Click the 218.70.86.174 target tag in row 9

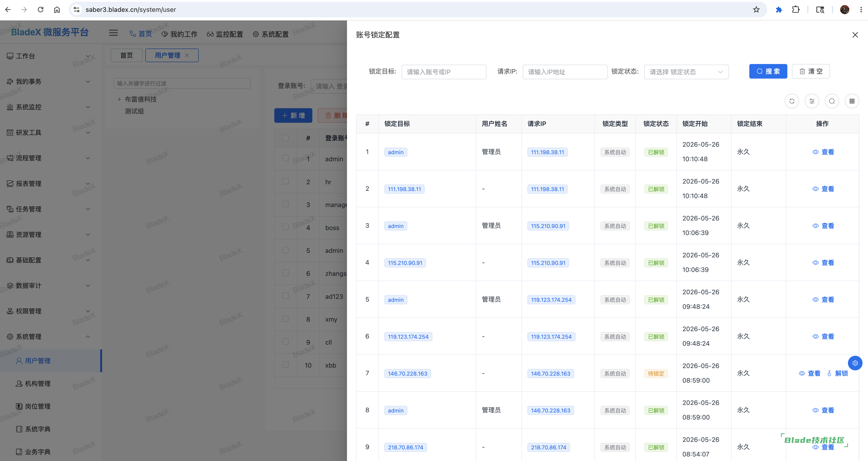coord(405,447)
